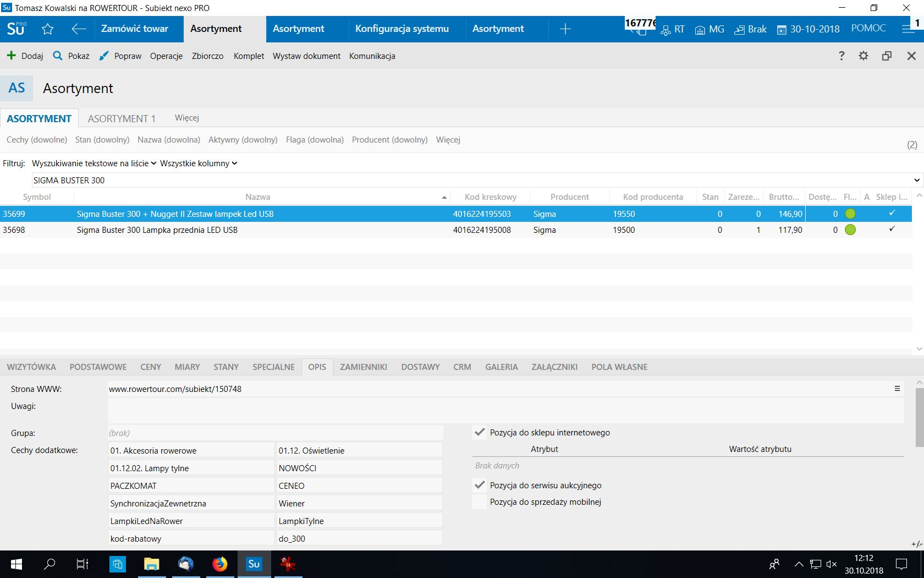Viewport: 924px width, 578px height.
Task: Open the Konfiguracja systemu tab
Action: [402, 29]
